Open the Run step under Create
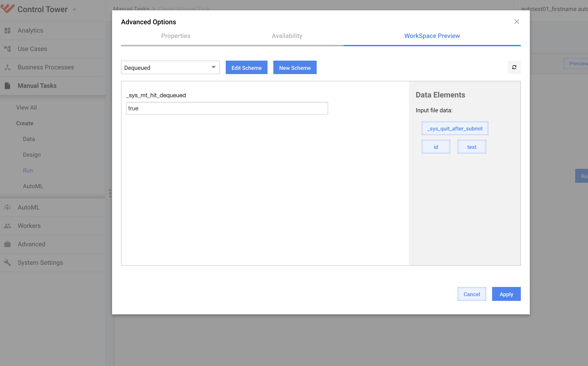The width and height of the screenshot is (588, 366). [x=28, y=171]
